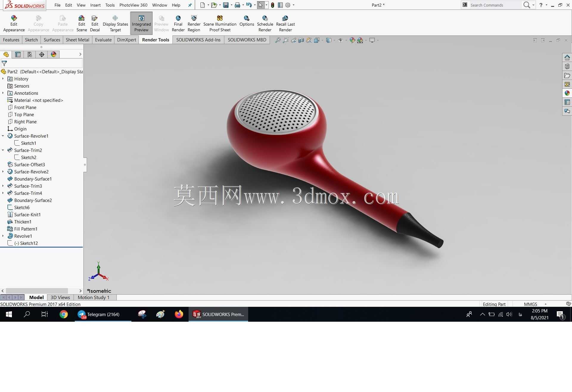Open Design Library in task pane
The image size is (572, 392).
pyautogui.click(x=567, y=66)
